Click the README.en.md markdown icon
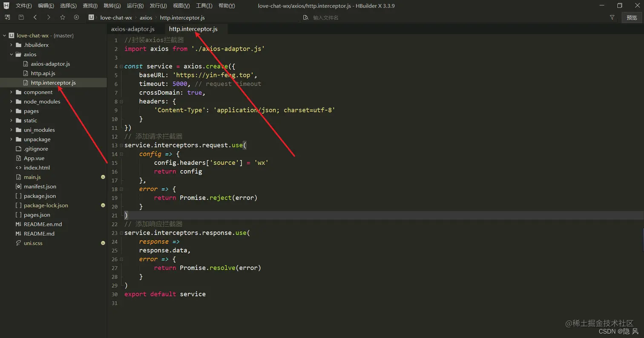This screenshot has width=644, height=338. (x=18, y=224)
